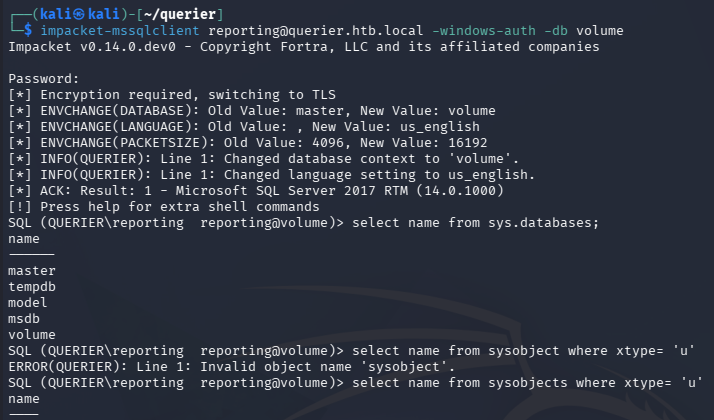Click the 'msdb' database result row
The image size is (714, 420).
[24, 318]
